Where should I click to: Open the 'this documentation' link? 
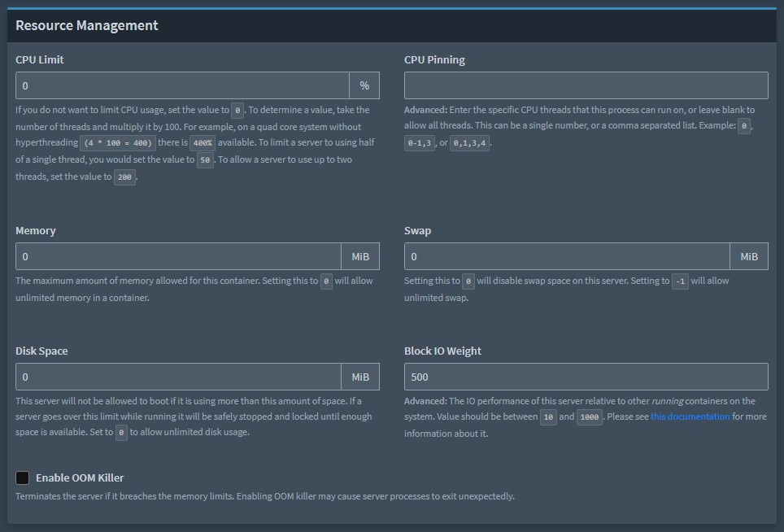(690, 416)
